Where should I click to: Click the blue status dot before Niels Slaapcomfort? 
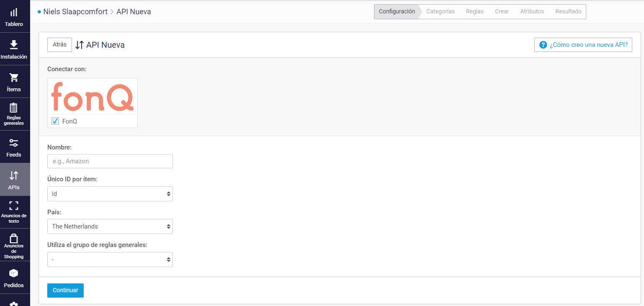(x=39, y=12)
